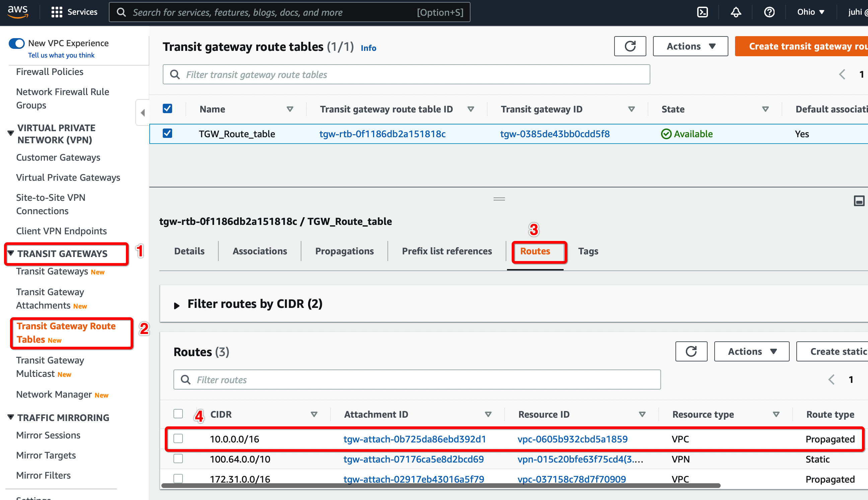The height and width of the screenshot is (500, 868).
Task: Open Site-to-Site VPN Connections in sidebar
Action: 51,204
